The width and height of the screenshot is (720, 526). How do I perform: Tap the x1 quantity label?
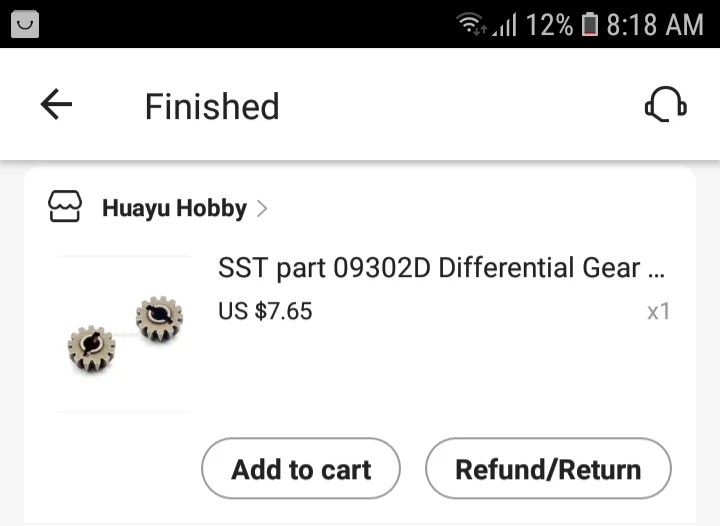coord(658,312)
